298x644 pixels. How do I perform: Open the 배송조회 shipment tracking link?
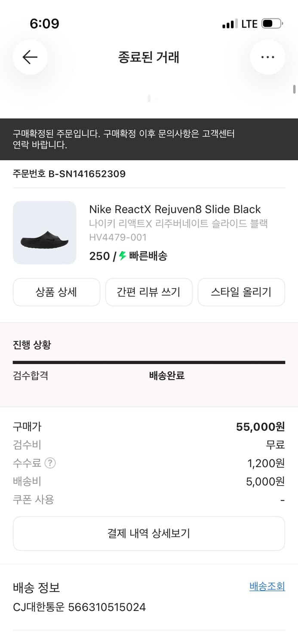(267, 586)
